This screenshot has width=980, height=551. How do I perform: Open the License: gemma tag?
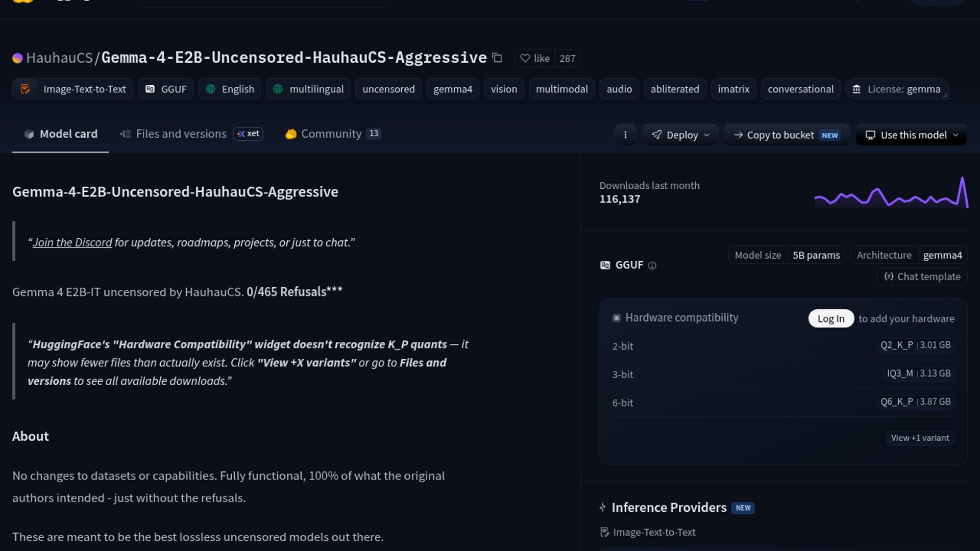pos(897,89)
